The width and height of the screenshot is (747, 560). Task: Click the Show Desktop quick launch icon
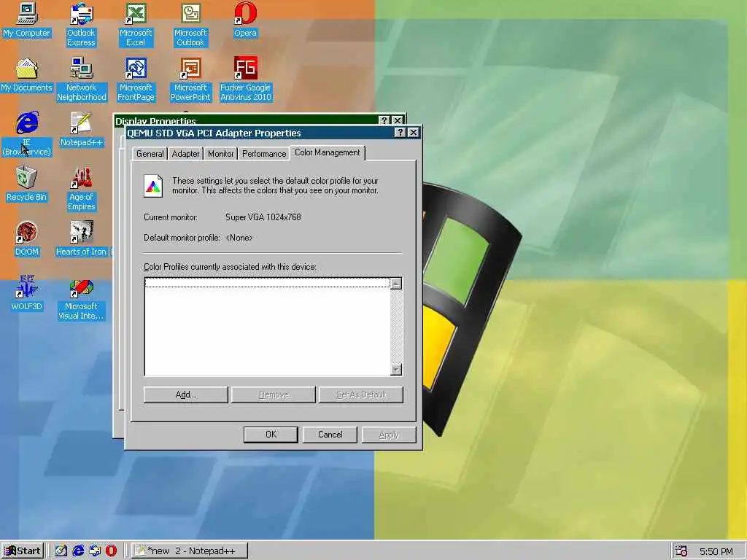(x=61, y=551)
